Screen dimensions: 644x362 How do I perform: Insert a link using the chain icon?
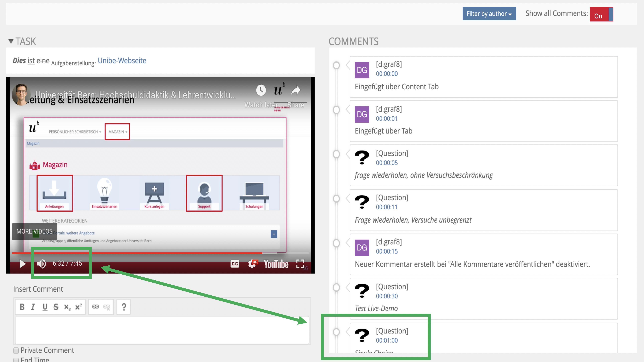pos(95,307)
